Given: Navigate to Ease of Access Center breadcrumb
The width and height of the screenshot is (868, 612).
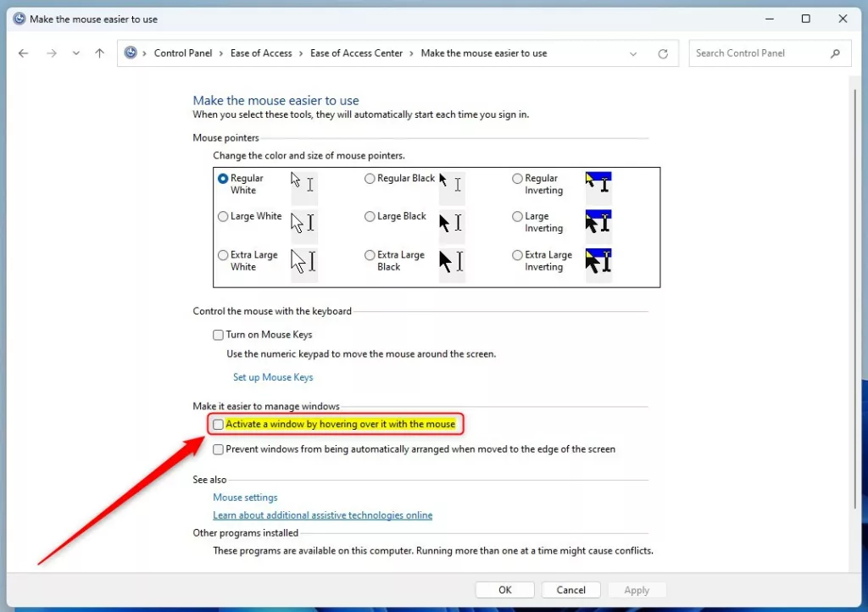Looking at the screenshot, I should tap(356, 53).
